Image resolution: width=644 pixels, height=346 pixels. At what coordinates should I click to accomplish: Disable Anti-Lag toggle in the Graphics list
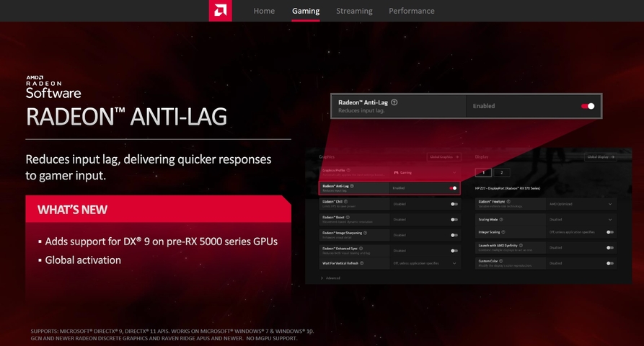click(x=453, y=188)
